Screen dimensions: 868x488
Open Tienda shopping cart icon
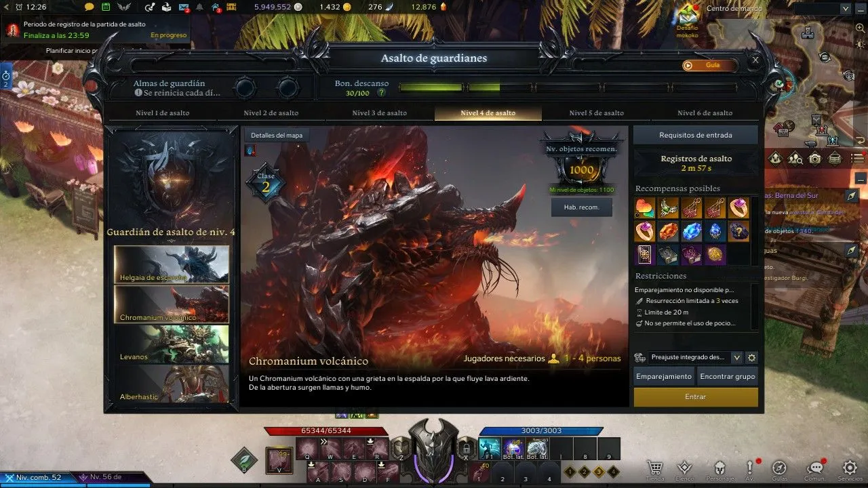click(654, 468)
